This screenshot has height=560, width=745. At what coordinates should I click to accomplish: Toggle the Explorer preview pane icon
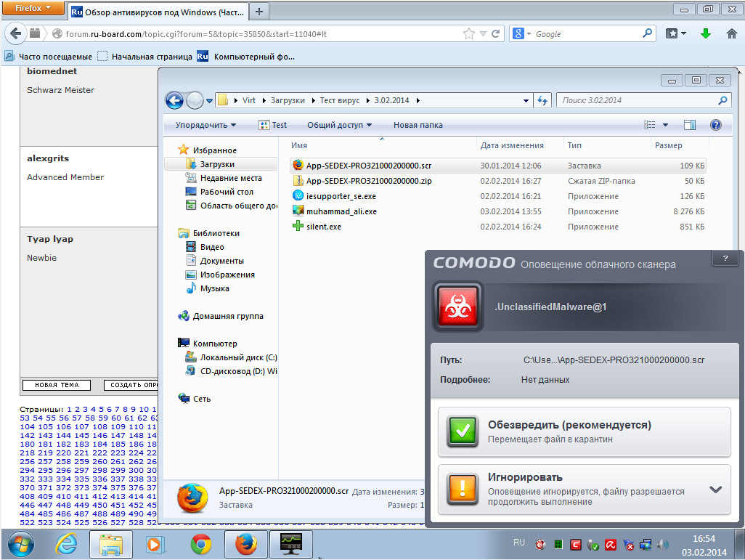690,125
